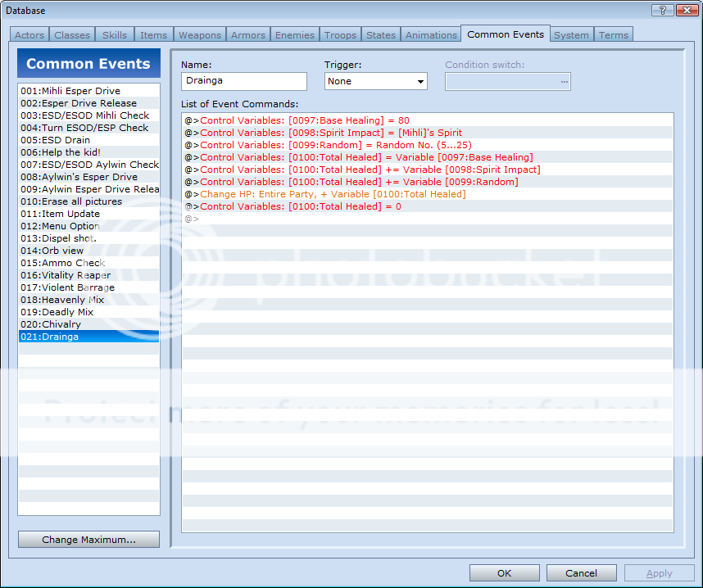
Task: Switch to the Actors tab
Action: coord(29,35)
